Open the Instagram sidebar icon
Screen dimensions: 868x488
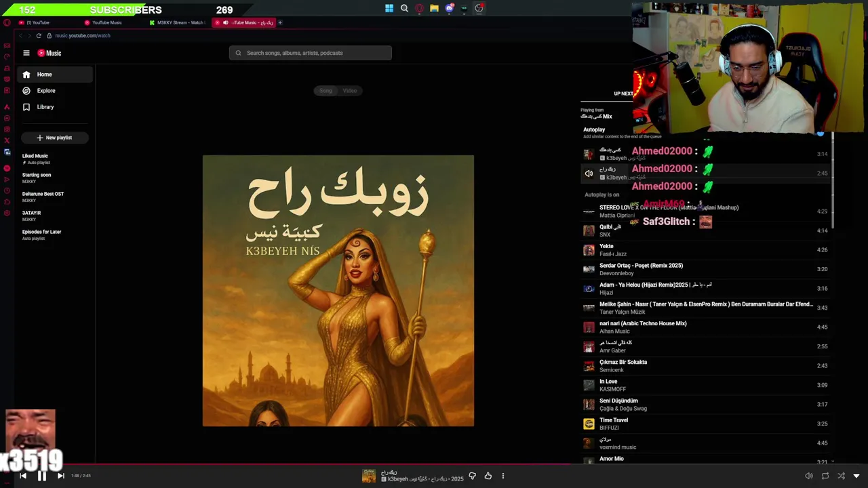[7, 129]
